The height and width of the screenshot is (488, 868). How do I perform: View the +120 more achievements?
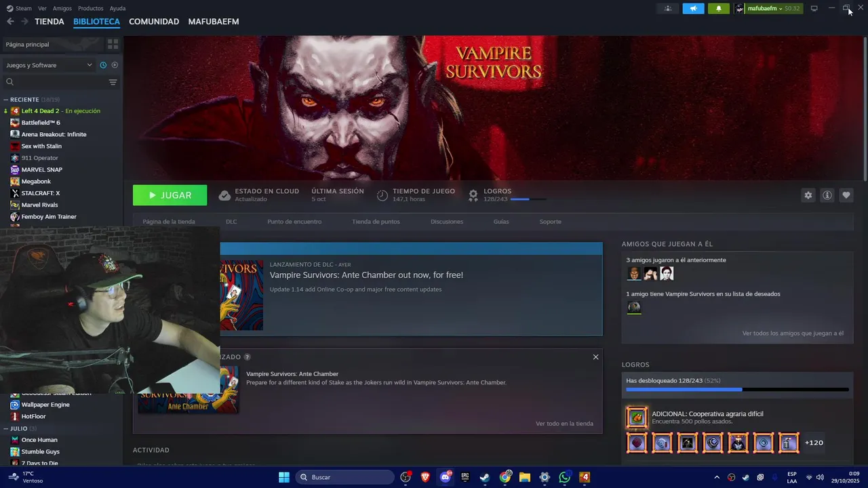[x=814, y=443]
